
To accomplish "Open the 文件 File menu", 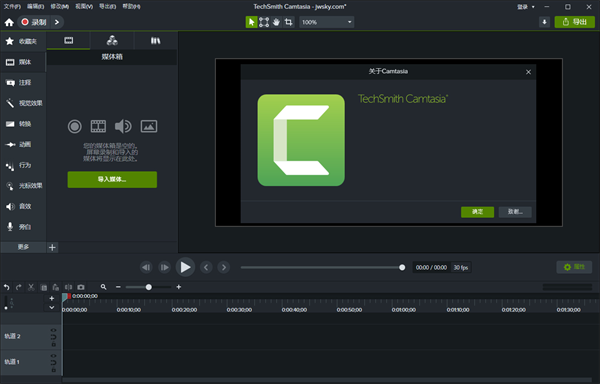I will click(x=12, y=7).
